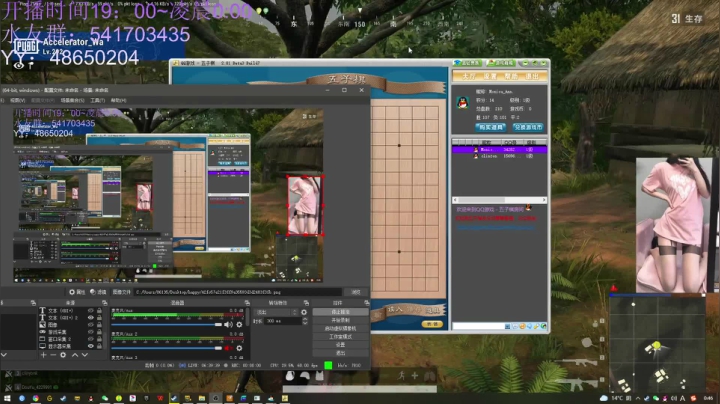
Task: Open 工具(T) menu in OBS
Action: (x=97, y=100)
